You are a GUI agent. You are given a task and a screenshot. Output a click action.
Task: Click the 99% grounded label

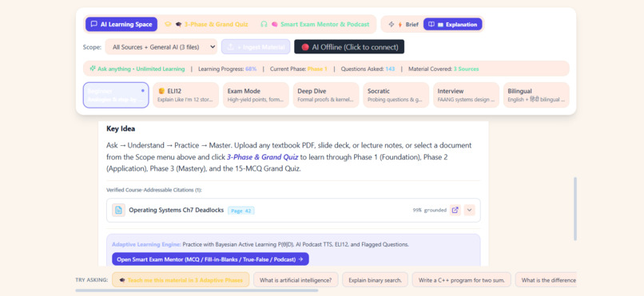[x=430, y=211]
